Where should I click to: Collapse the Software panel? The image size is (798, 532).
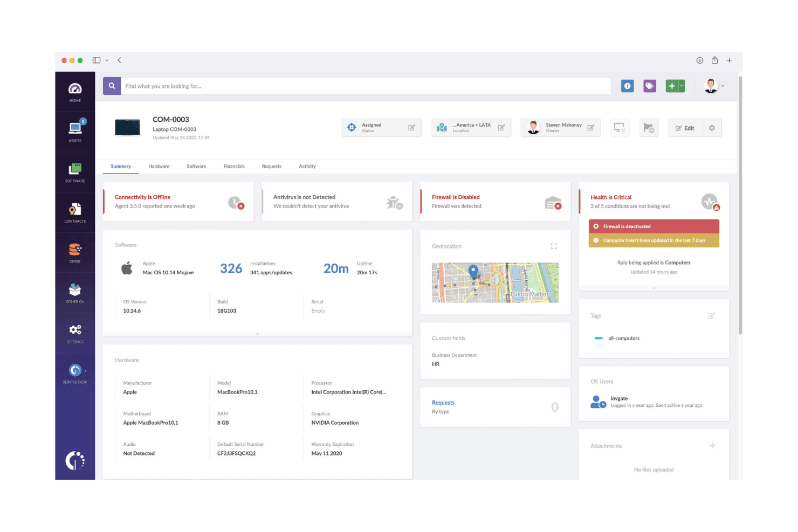click(x=258, y=334)
